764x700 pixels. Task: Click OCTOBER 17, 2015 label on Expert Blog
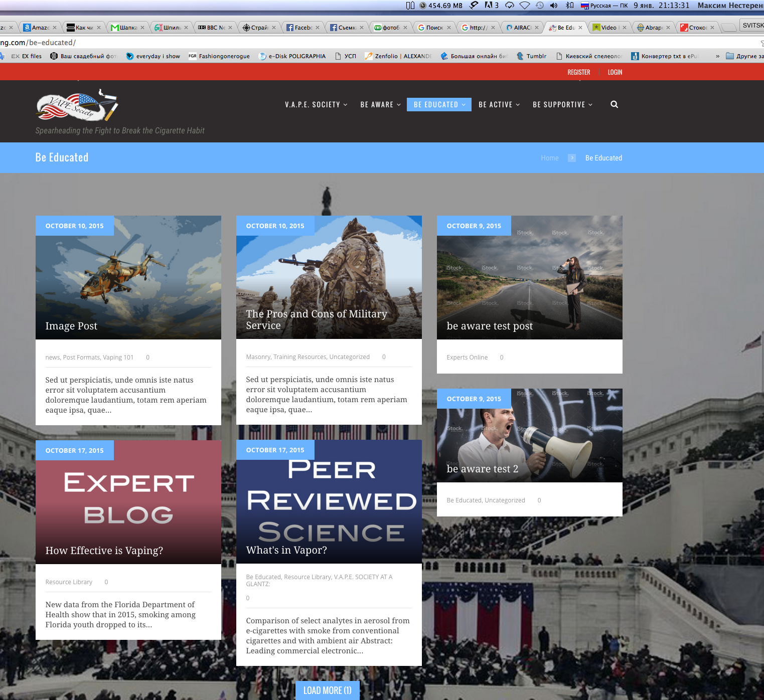pos(75,450)
